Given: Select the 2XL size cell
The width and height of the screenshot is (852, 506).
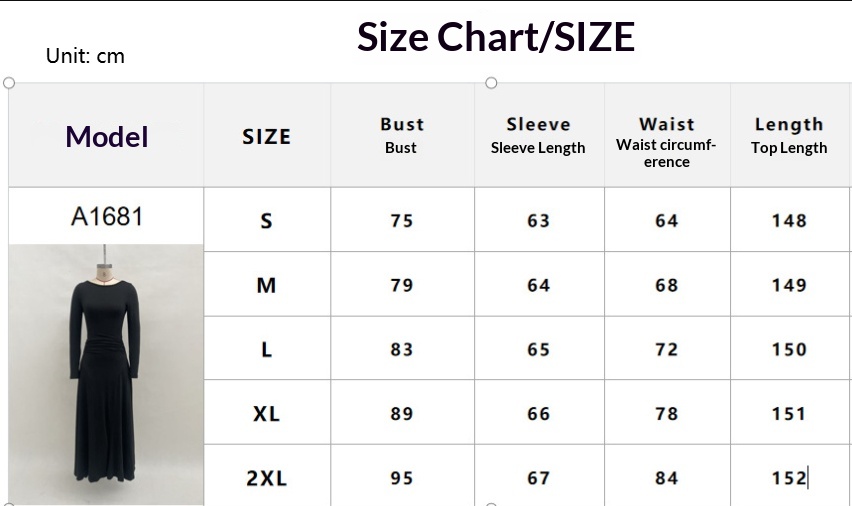Looking at the screenshot, I should pyautogui.click(x=266, y=478).
